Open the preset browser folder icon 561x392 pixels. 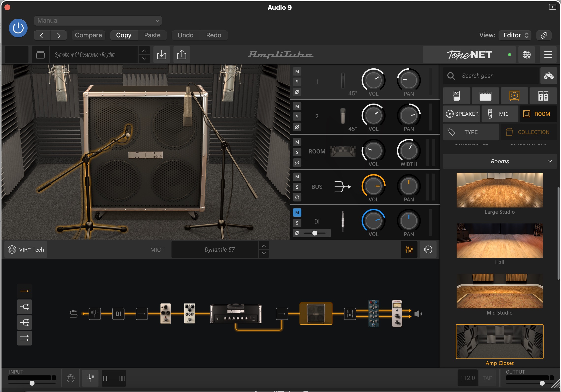(x=40, y=55)
